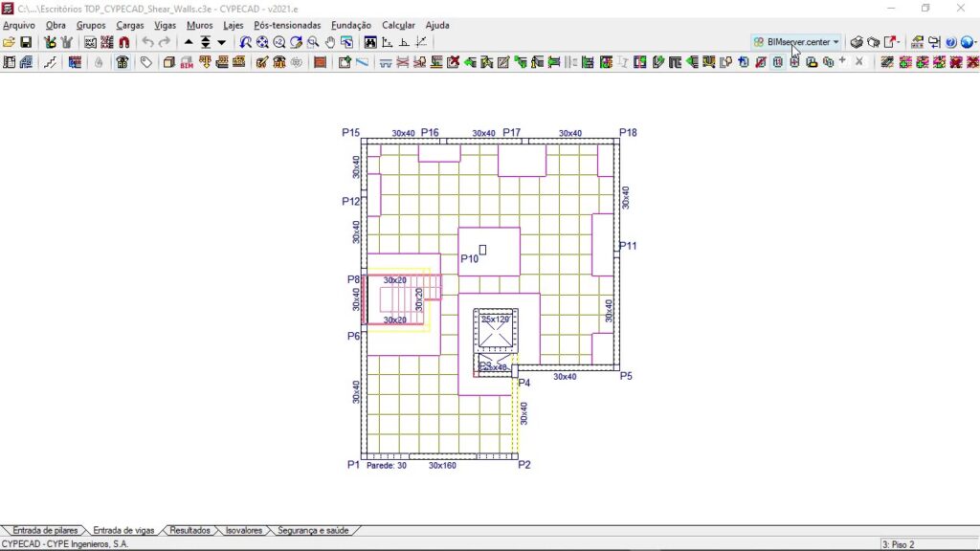
Task: Click the blue help question mark icon
Action: [951, 42]
